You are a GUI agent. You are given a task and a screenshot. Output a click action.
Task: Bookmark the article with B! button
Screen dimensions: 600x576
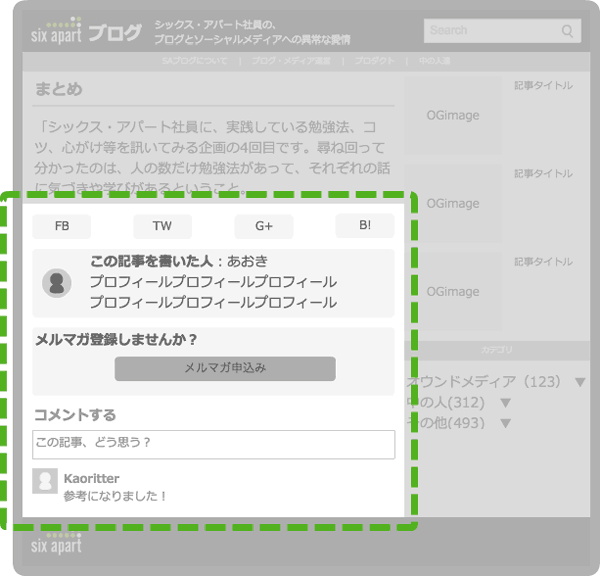365,226
